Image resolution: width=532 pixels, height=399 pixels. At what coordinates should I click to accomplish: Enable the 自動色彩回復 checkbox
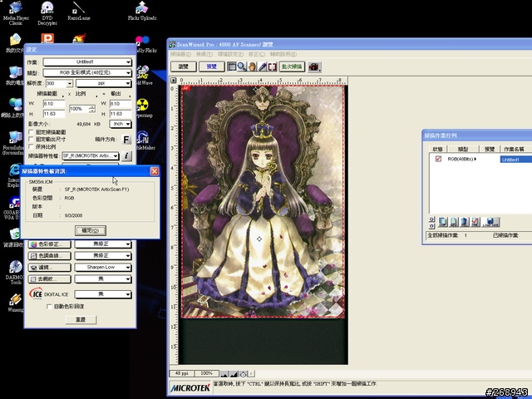49,307
